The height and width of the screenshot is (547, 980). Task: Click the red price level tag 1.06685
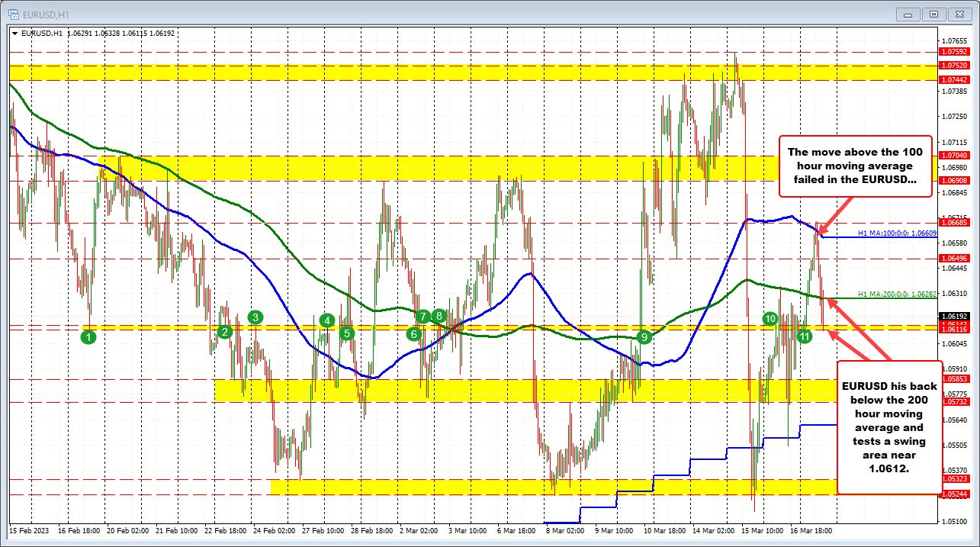pyautogui.click(x=954, y=223)
